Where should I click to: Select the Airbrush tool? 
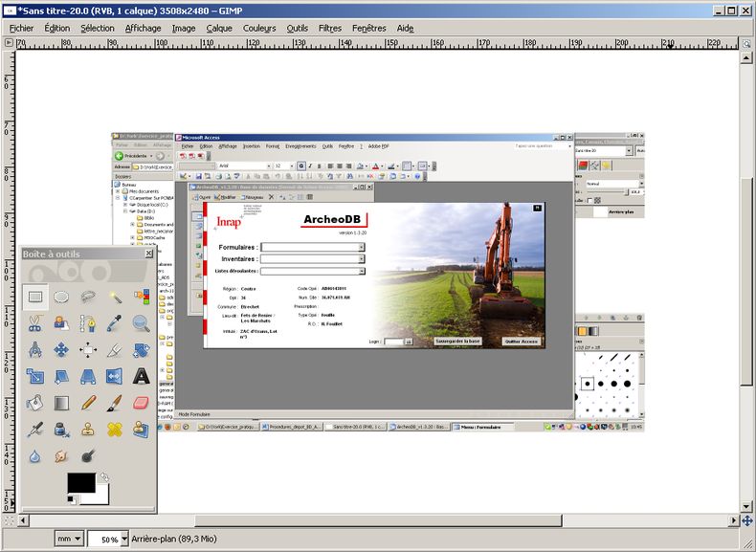click(x=35, y=430)
